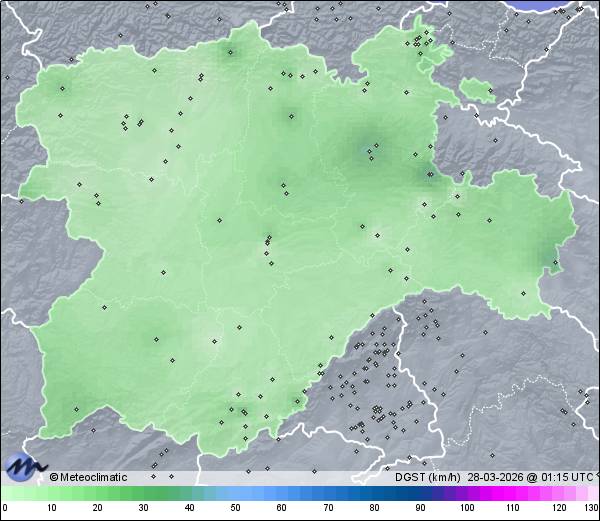
Task: Click the 110 km/h legend label
Action: click(513, 508)
